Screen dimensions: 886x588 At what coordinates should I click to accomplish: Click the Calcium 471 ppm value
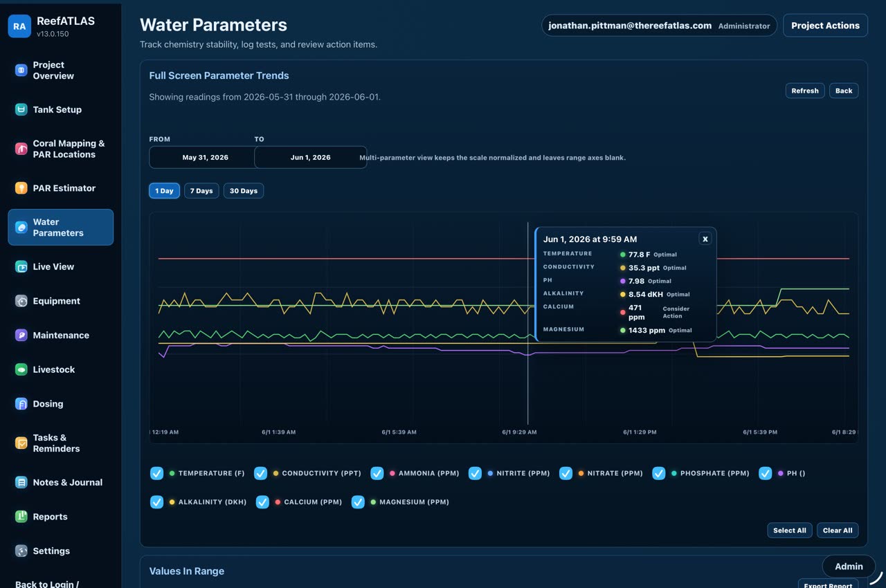(635, 312)
